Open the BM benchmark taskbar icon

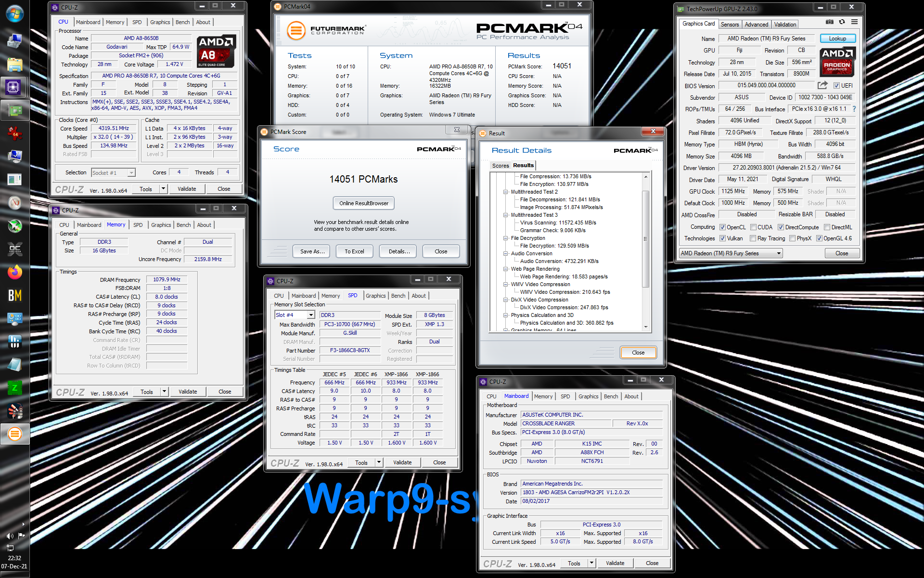[x=14, y=296]
